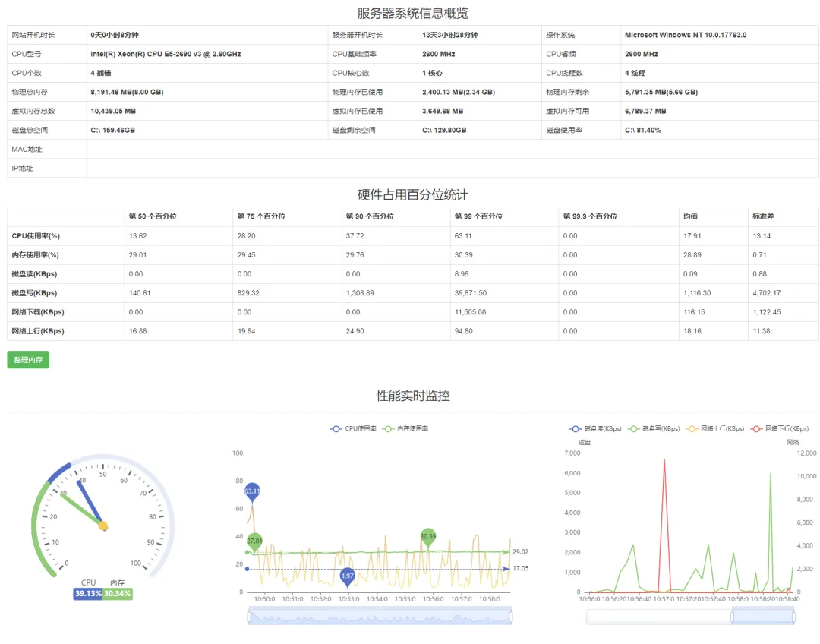This screenshot has height=644, width=820.
Task: Click the blue 63.11 max CPU marker pin
Action: coord(252,491)
